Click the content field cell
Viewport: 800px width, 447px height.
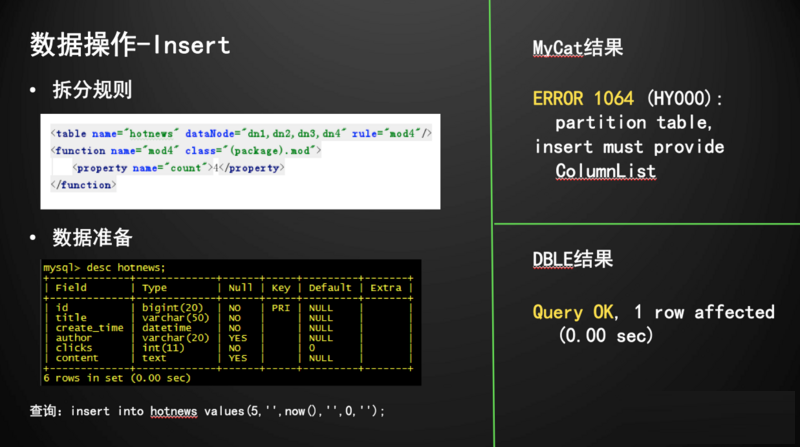tap(77, 358)
